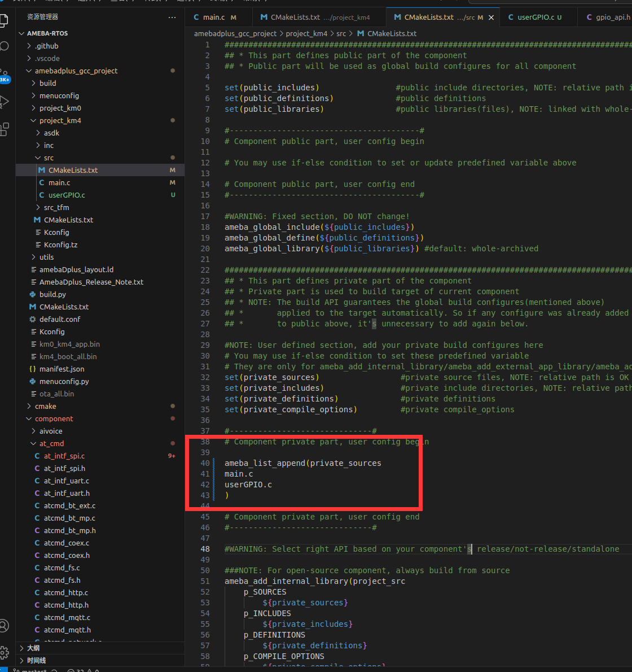Screen dimensions: 632x672
Task: Open CMakeLists.txt under project_km4 folder
Action: click(x=100, y=220)
